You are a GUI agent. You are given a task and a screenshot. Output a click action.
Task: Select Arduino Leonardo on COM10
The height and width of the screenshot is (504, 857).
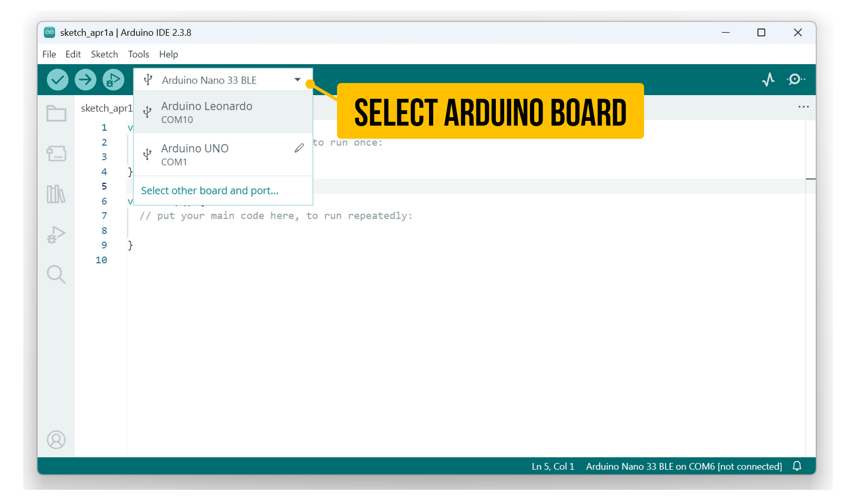pyautogui.click(x=223, y=112)
